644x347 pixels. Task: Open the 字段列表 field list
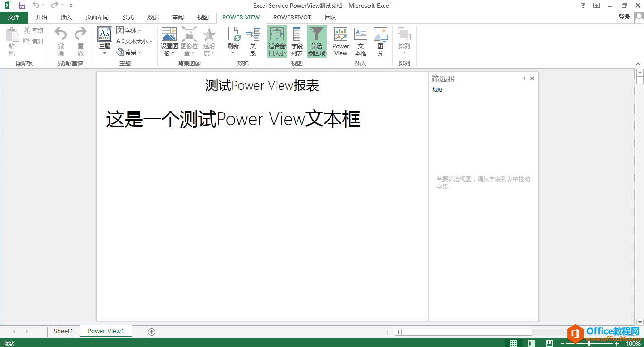(297, 41)
